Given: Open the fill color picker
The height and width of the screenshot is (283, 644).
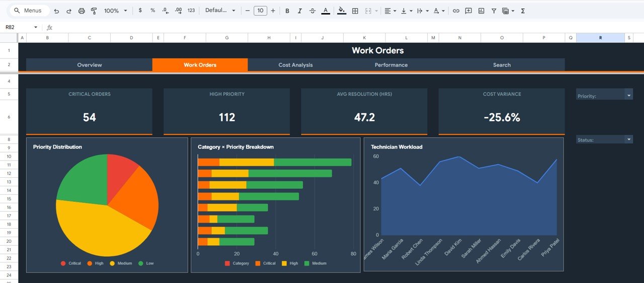Looking at the screenshot, I should (x=342, y=11).
